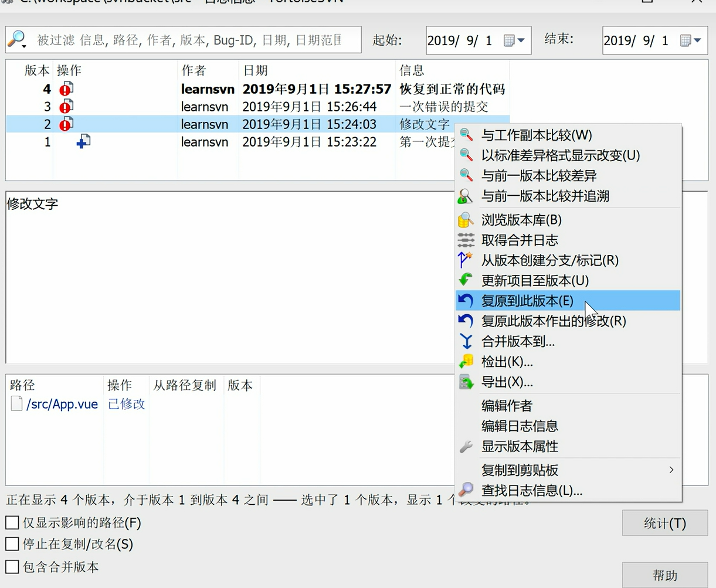
Task: Click the merge log icon beside 取得合并日志
Action: tap(466, 240)
